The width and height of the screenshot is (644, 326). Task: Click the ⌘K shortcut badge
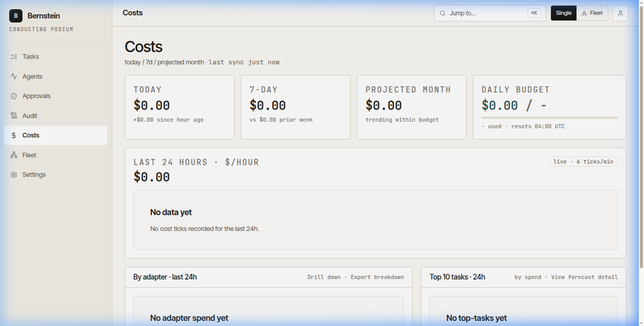coord(534,13)
